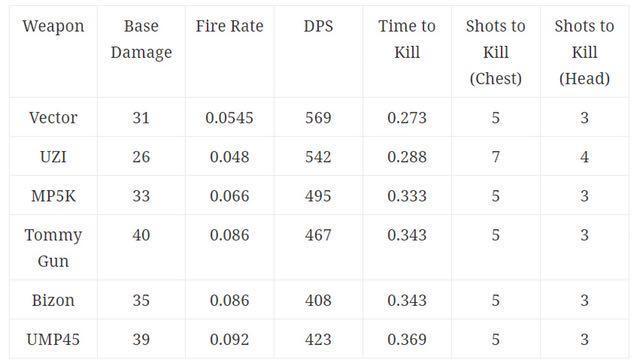
Task: Select the Bizon weapon cell
Action: point(53,300)
